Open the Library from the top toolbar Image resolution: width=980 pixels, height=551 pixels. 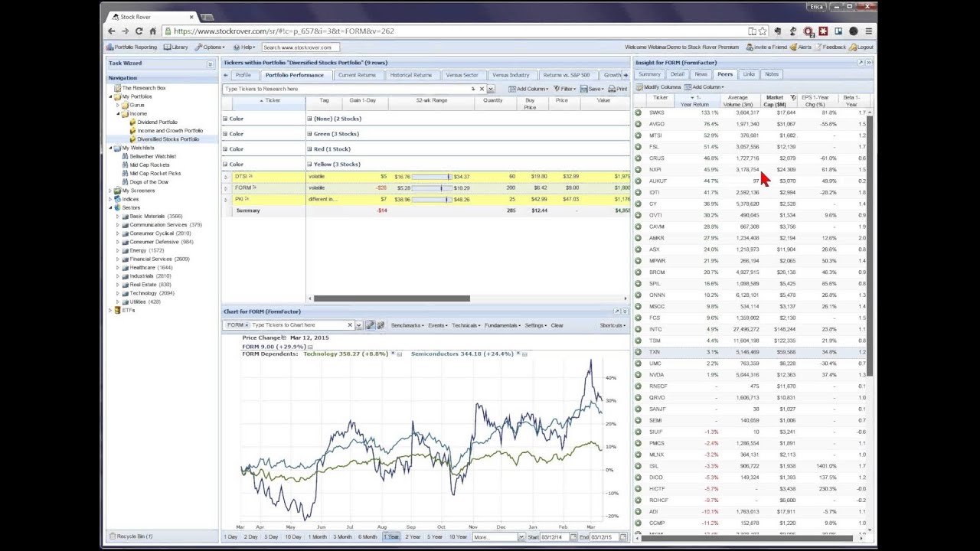point(176,47)
